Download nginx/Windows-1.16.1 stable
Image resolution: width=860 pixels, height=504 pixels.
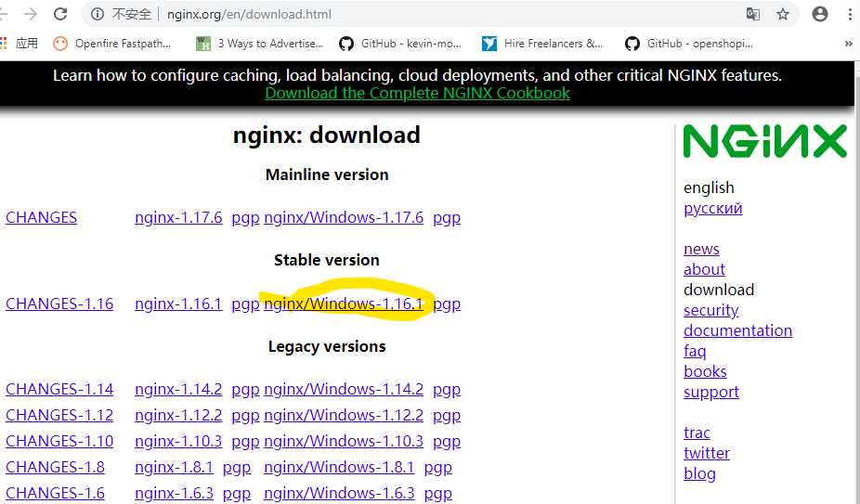344,304
